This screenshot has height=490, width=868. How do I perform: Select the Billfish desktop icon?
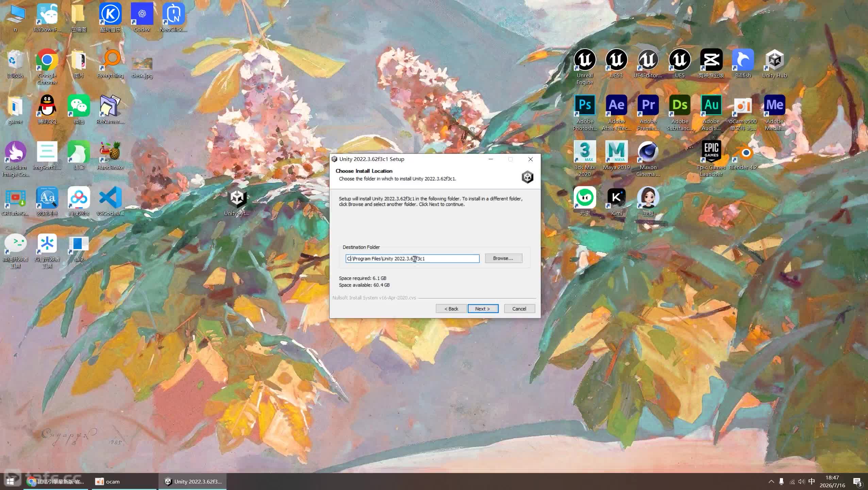tap(743, 64)
